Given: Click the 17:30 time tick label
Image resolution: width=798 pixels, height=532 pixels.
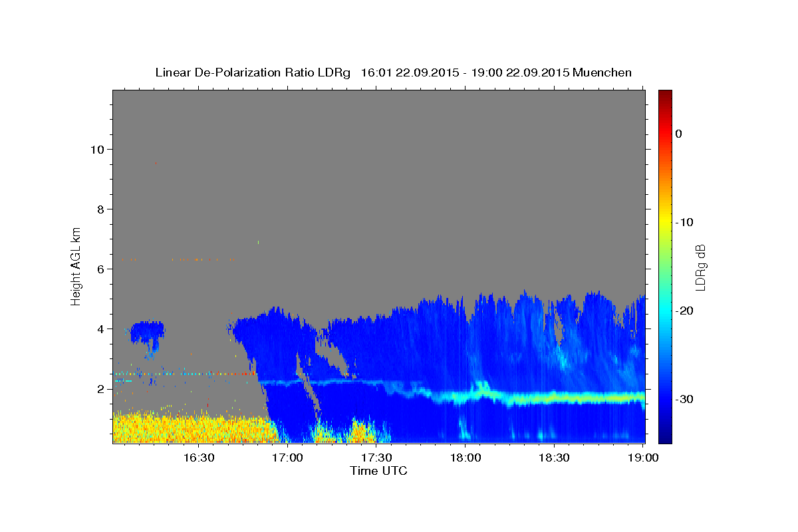Looking at the screenshot, I should click(376, 458).
